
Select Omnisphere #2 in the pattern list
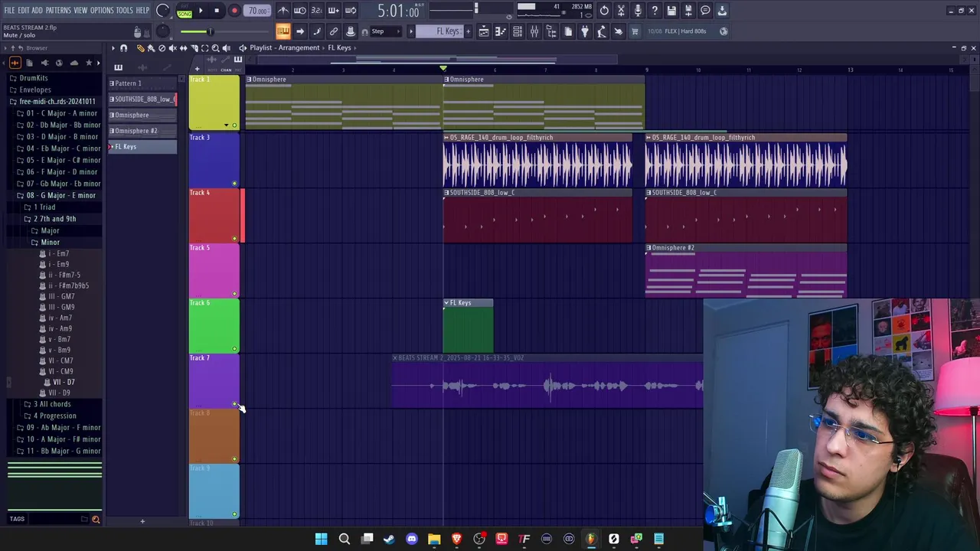pyautogui.click(x=142, y=131)
